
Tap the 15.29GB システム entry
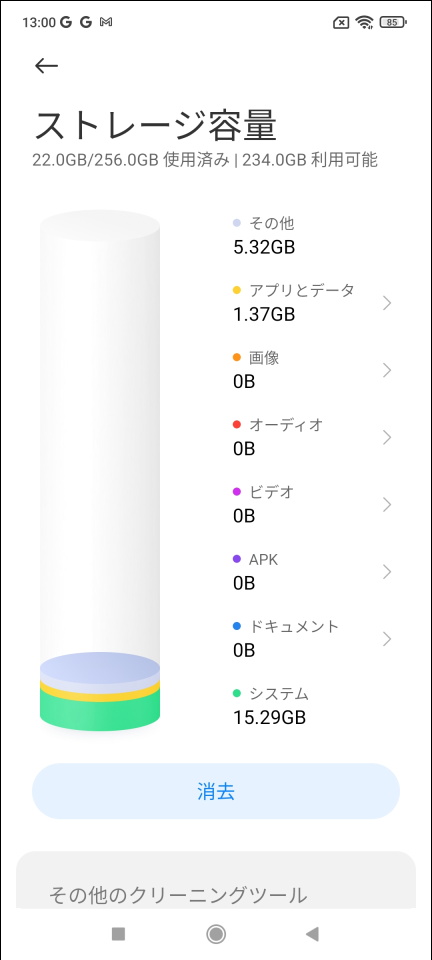270,705
